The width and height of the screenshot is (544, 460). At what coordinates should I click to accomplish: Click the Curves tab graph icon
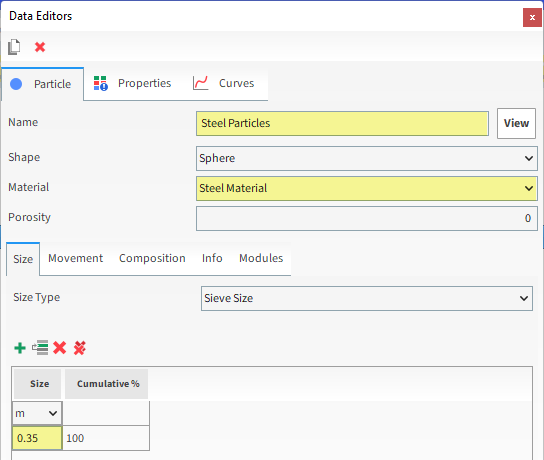pos(201,83)
